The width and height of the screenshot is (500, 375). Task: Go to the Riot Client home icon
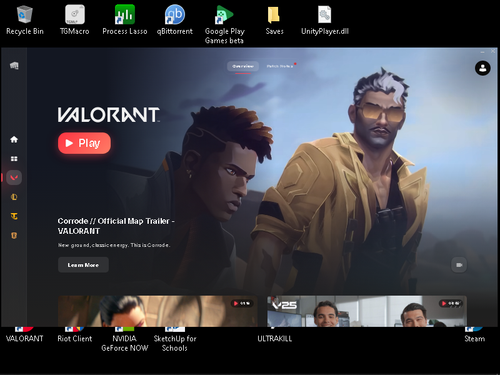(14, 139)
